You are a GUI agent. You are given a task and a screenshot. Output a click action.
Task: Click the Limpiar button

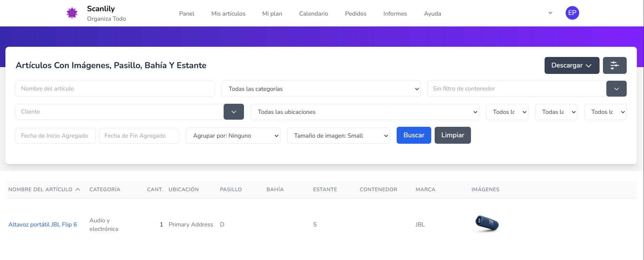tap(452, 135)
